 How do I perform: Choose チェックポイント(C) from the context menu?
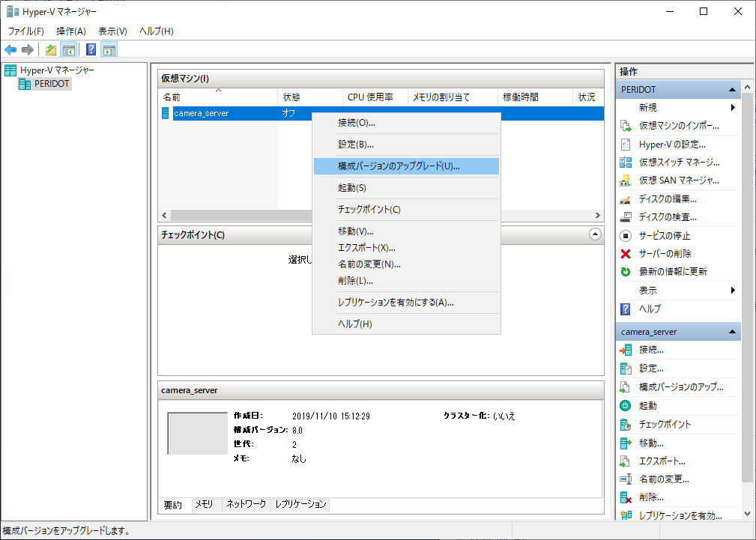(x=406, y=210)
